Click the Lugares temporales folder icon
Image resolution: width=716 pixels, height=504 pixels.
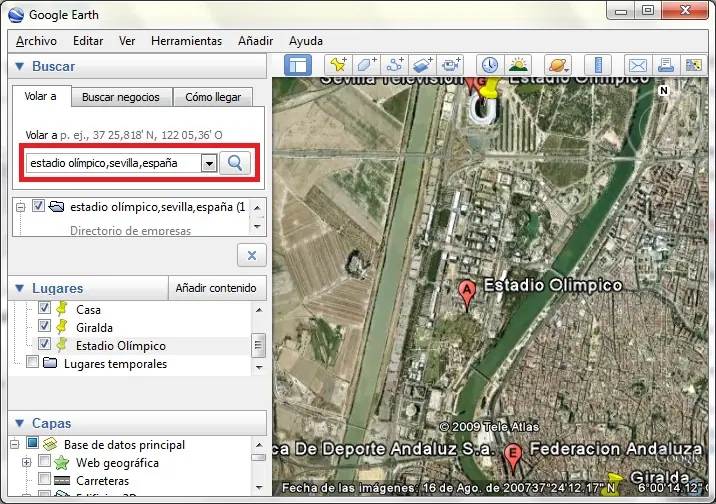(x=50, y=363)
